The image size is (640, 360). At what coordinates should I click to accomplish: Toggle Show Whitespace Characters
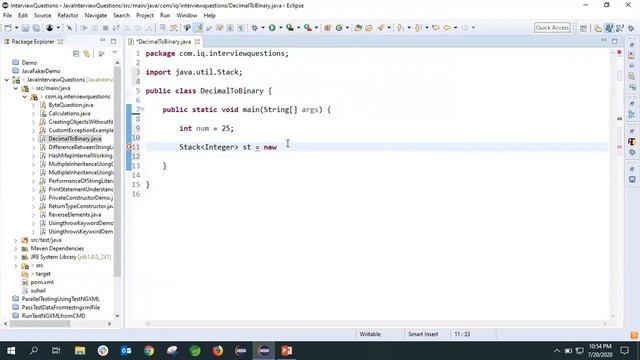(241, 28)
